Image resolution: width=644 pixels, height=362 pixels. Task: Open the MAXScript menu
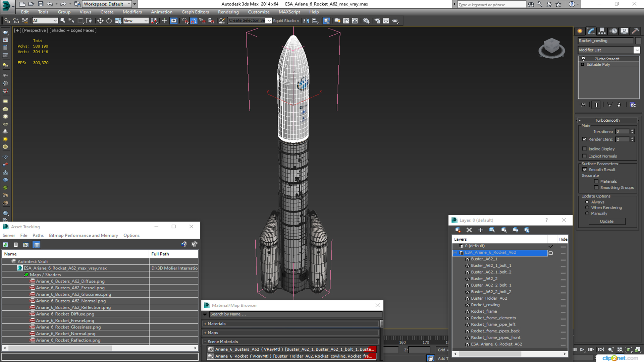(289, 12)
